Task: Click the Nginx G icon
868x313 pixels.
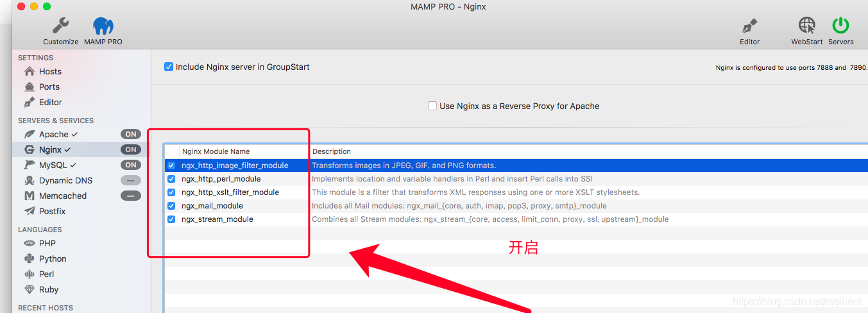Action: (x=30, y=149)
